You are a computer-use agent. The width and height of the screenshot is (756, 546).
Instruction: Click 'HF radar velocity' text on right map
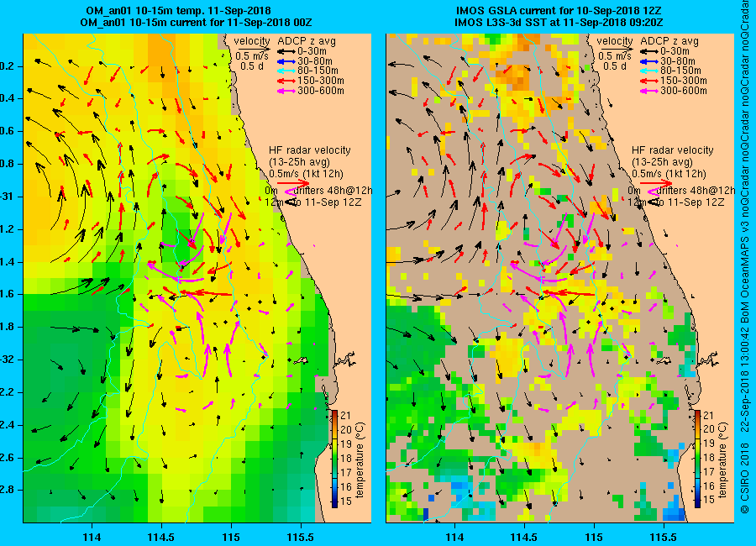point(673,150)
